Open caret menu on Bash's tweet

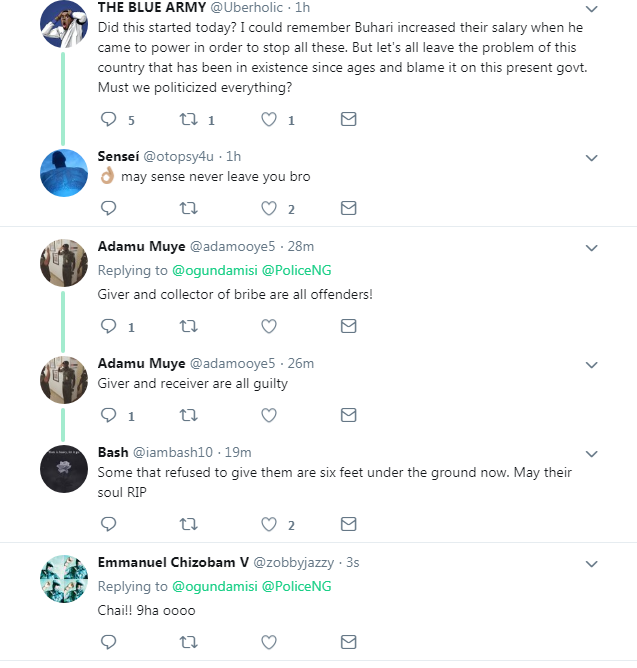[591, 453]
